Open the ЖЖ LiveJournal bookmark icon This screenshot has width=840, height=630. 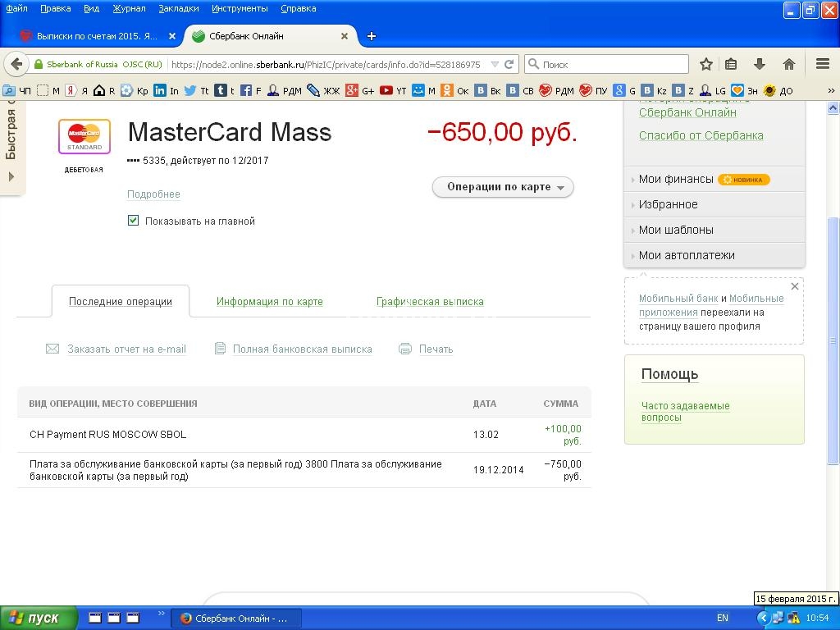click(x=313, y=90)
